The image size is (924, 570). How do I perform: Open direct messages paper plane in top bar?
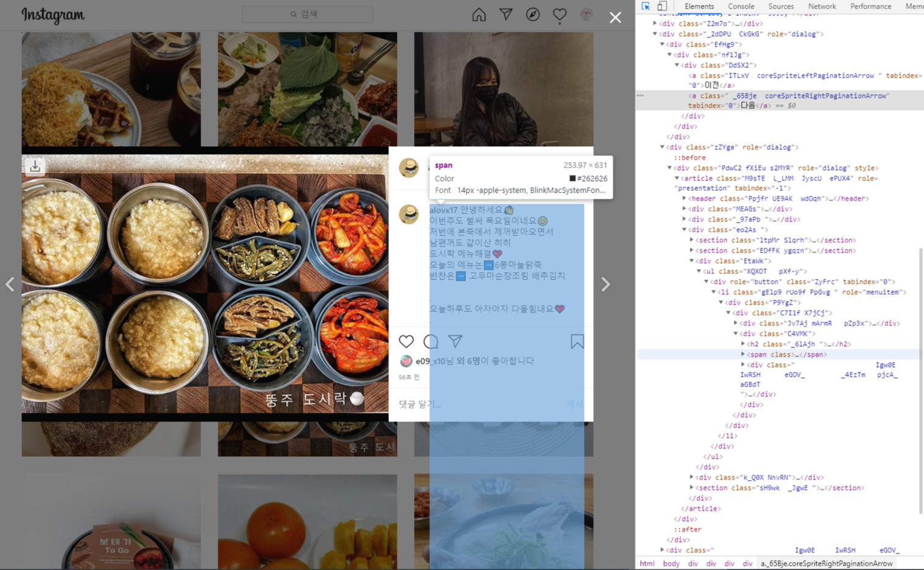(506, 15)
